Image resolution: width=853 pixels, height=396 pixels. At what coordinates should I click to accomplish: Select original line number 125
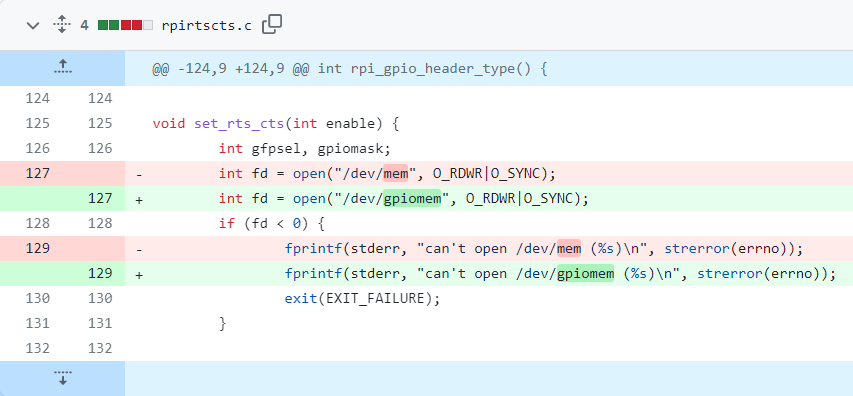(38, 123)
